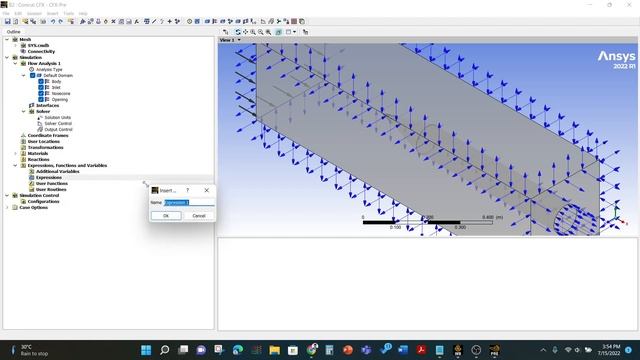Click the Ansys logo icon in Insert dialog
The height and width of the screenshot is (360, 640).
(x=155, y=190)
